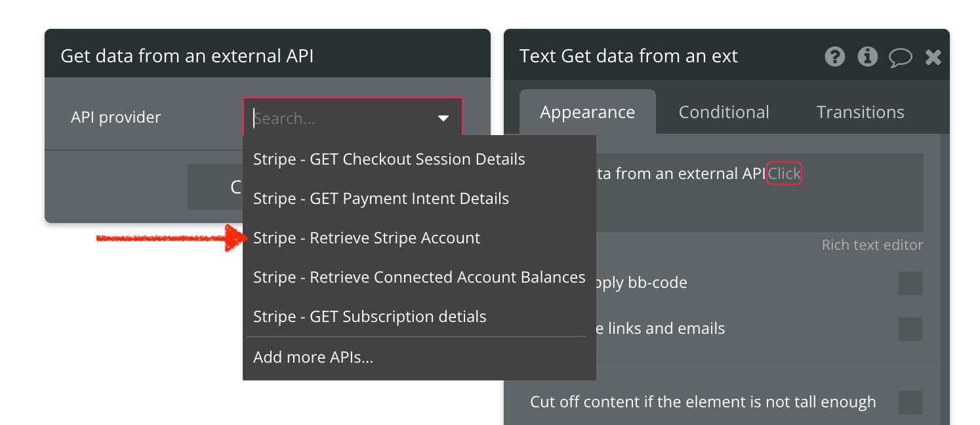
Task: Close the Text element property editor
Action: 933,58
